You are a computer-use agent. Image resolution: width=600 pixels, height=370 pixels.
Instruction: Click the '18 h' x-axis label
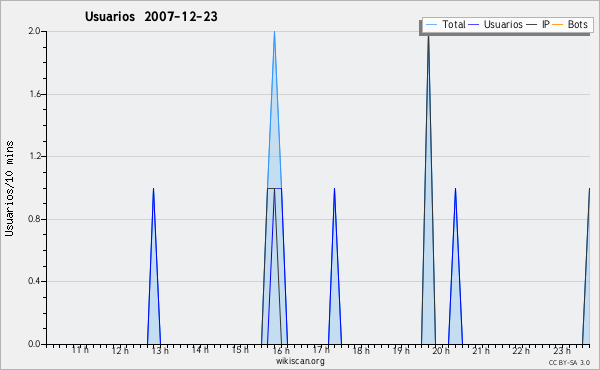click(361, 350)
